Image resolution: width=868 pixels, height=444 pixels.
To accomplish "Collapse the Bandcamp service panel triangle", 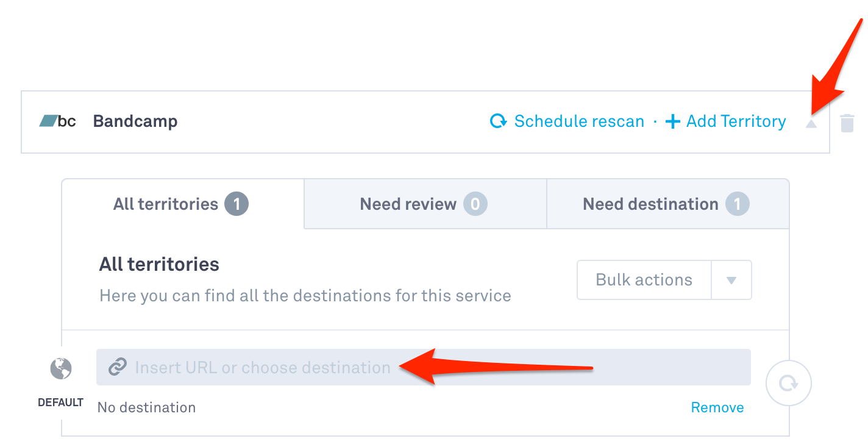I will click(811, 123).
